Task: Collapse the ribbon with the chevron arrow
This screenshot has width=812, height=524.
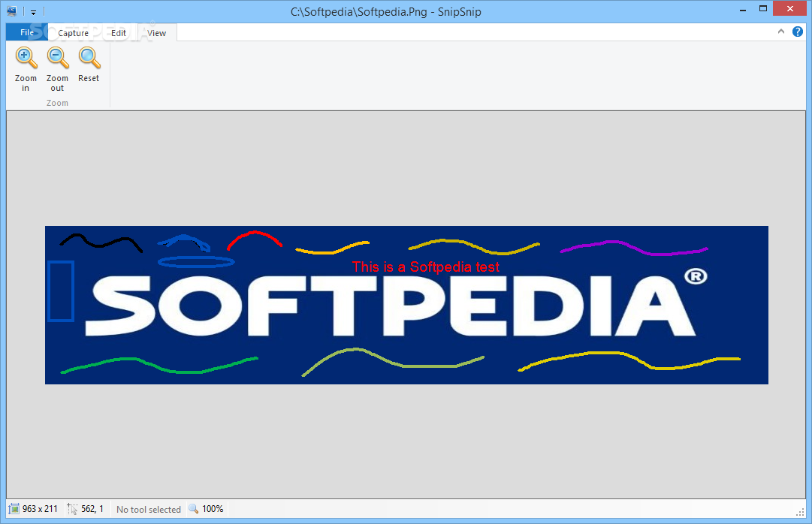Action: 781,32
